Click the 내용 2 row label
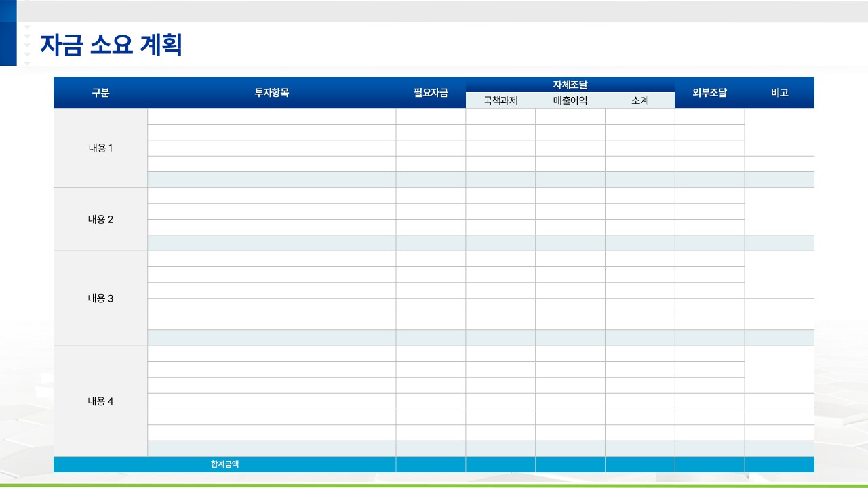The height and width of the screenshot is (488, 868). [x=100, y=219]
